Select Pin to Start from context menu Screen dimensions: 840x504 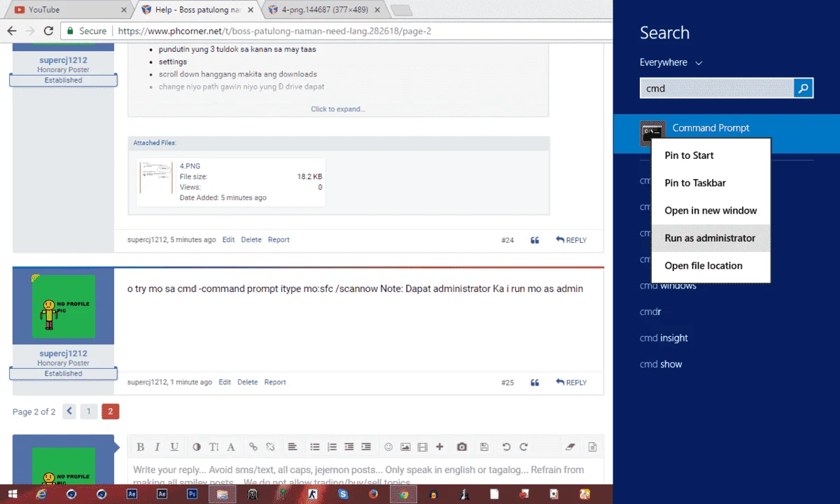click(710, 155)
